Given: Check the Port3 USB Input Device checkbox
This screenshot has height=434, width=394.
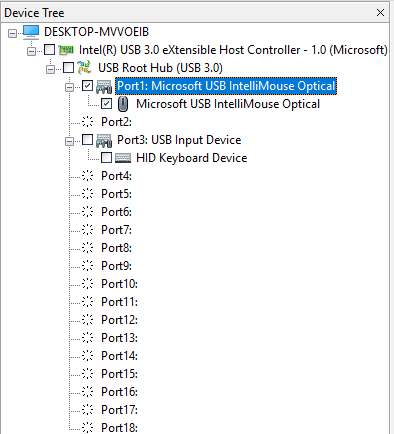Looking at the screenshot, I should 87,140.
